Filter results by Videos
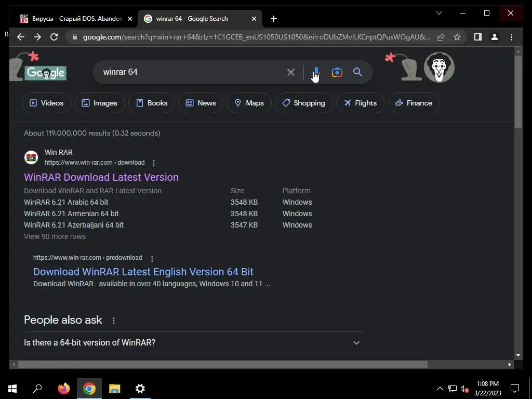This screenshot has height=399, width=532. click(46, 103)
